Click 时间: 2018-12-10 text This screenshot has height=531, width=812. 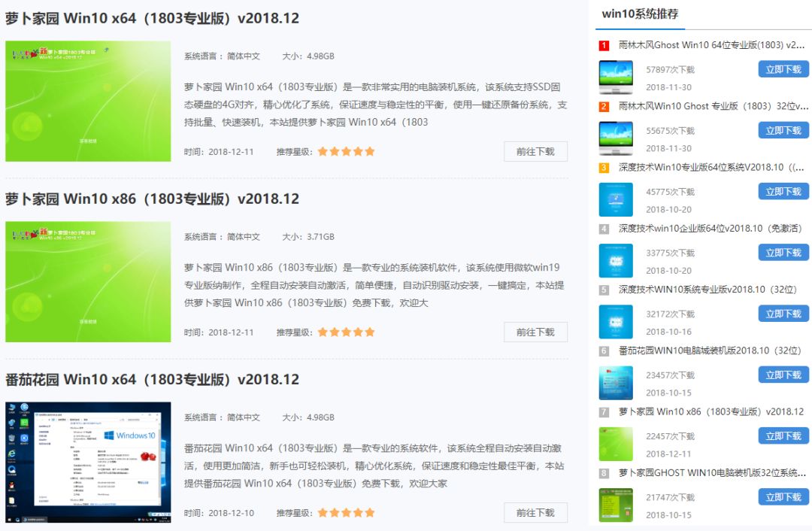219,513
